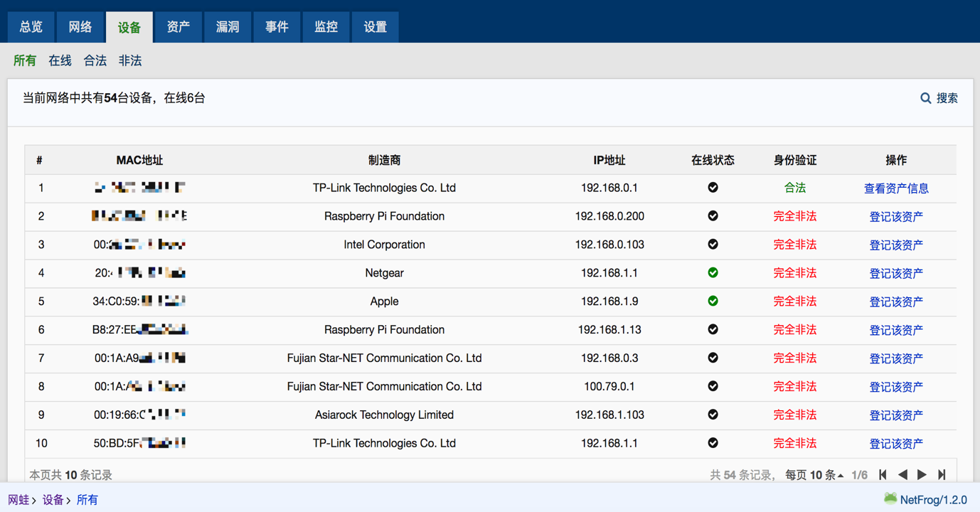Click status icon for 192.168.0.3

point(713,358)
